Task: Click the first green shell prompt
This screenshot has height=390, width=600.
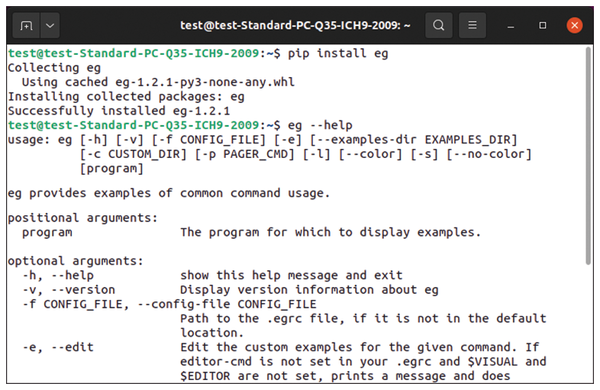Action: [x=144, y=53]
